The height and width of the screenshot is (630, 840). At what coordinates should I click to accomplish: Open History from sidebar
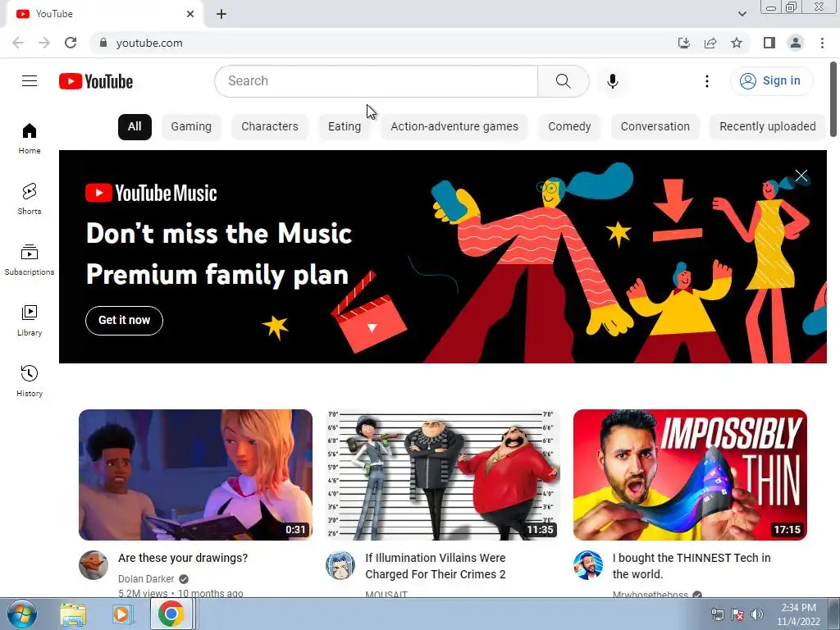pyautogui.click(x=30, y=381)
